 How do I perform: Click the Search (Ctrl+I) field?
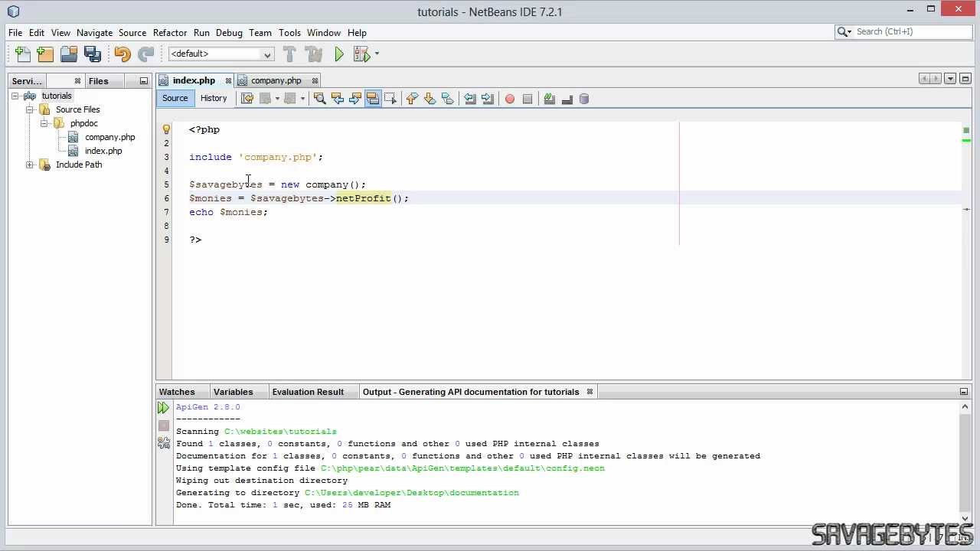[903, 31]
